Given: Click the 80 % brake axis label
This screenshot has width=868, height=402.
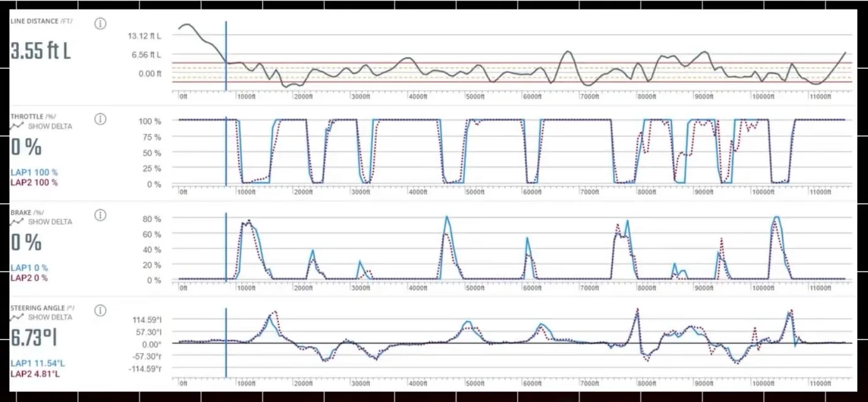Looking at the screenshot, I should click(x=153, y=219).
